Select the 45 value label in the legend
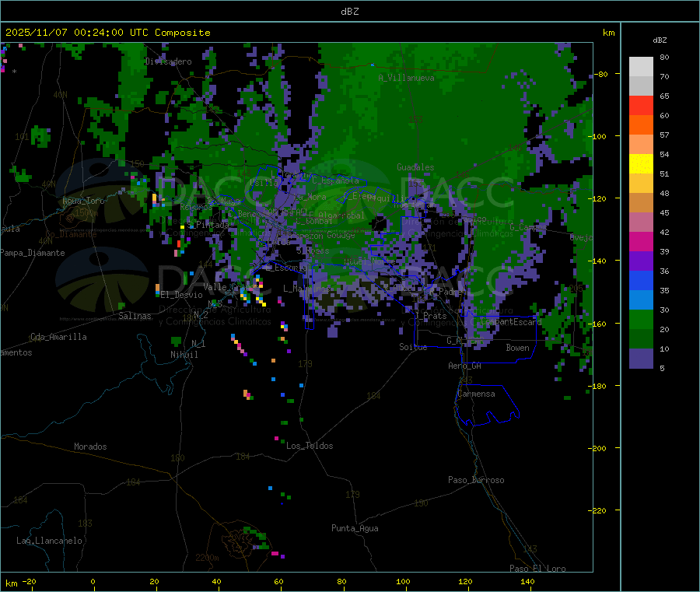Viewport: 700px width, 592px height. pos(664,212)
